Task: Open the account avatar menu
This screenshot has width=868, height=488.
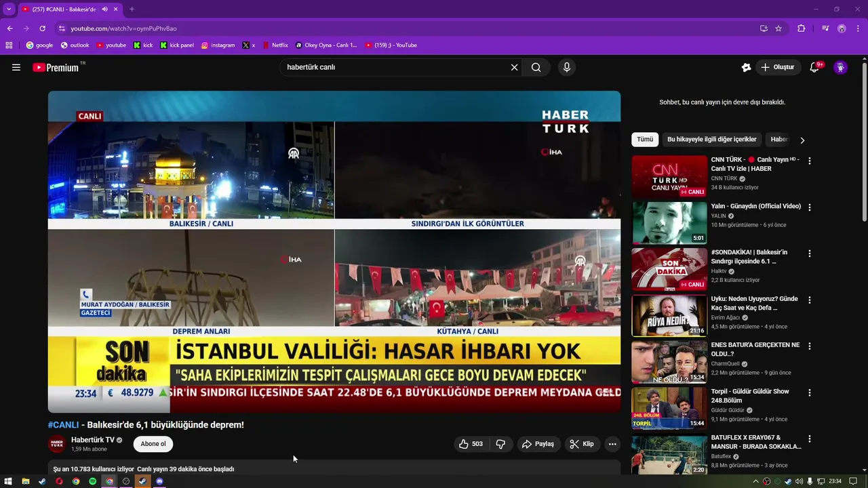Action: point(840,67)
